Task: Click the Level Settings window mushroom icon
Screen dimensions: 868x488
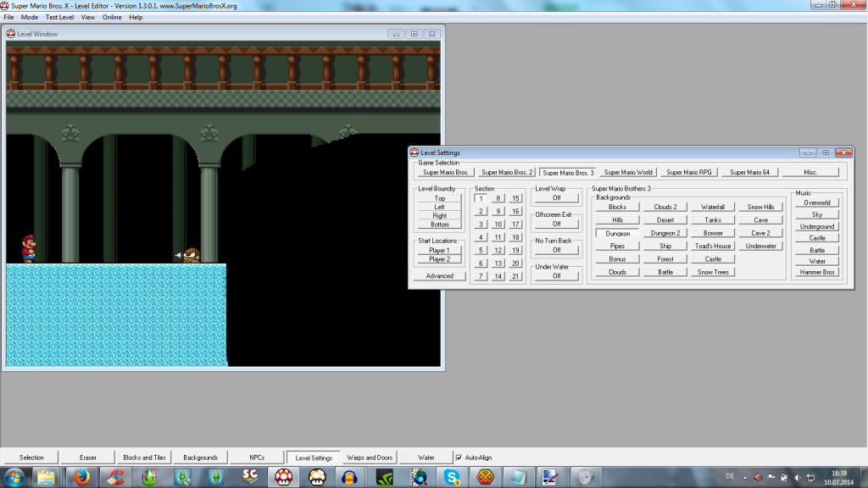Action: (x=414, y=152)
